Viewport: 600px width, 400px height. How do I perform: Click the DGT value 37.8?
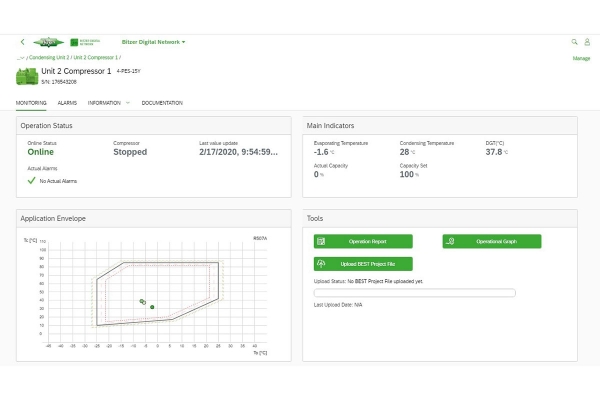pos(494,152)
